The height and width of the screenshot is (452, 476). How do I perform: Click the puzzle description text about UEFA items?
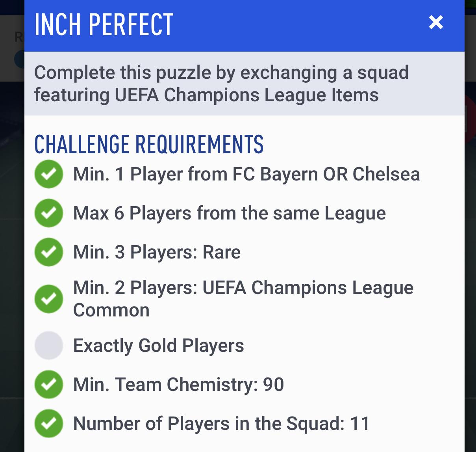pos(221,84)
